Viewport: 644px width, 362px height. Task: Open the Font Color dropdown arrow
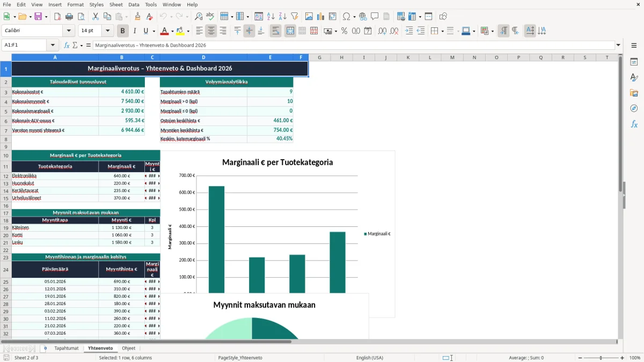pos(172,31)
